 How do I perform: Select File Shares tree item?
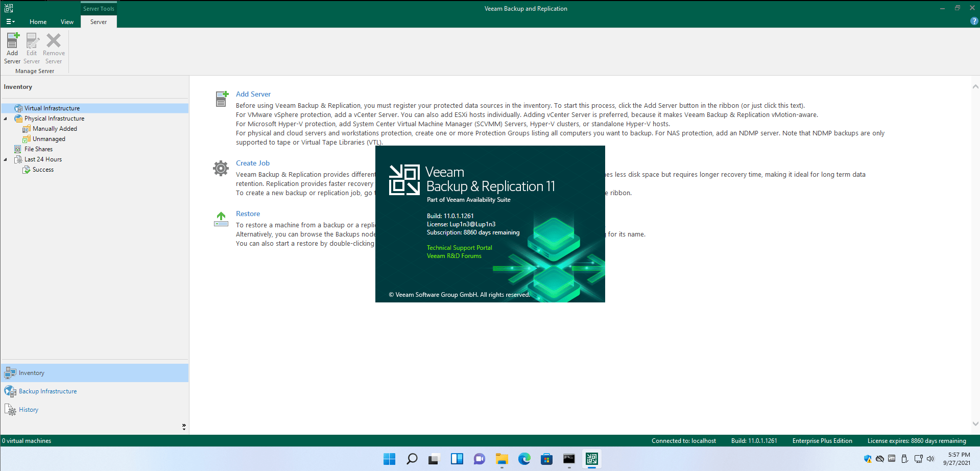(x=38, y=149)
